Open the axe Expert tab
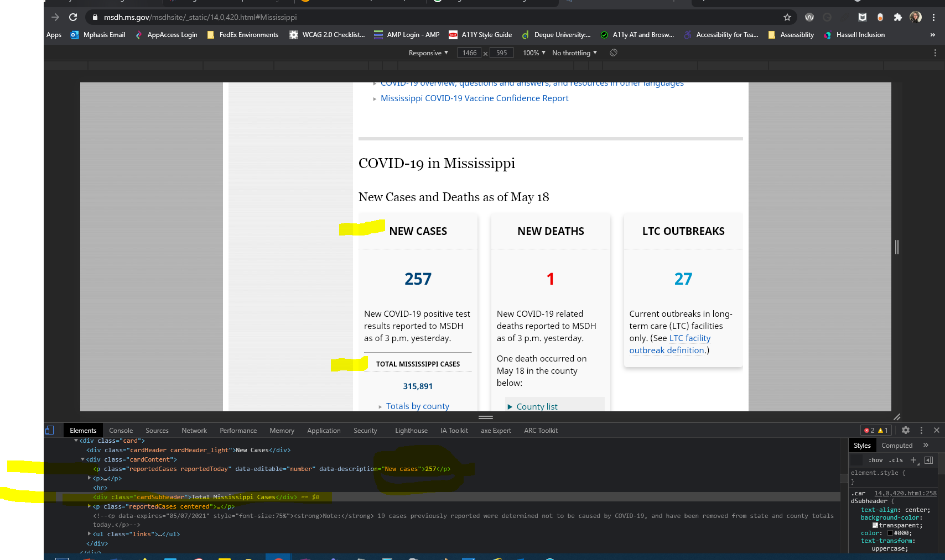Viewport: 945px width, 560px height. click(x=496, y=430)
